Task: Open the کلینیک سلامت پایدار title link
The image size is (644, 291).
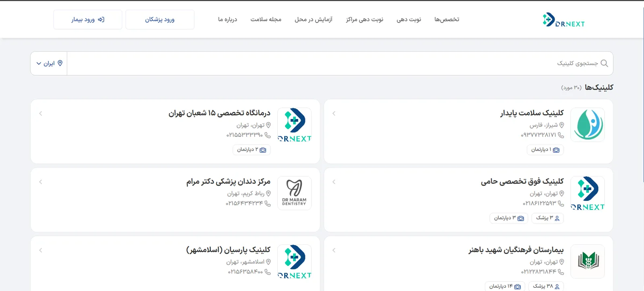Action: tap(532, 113)
